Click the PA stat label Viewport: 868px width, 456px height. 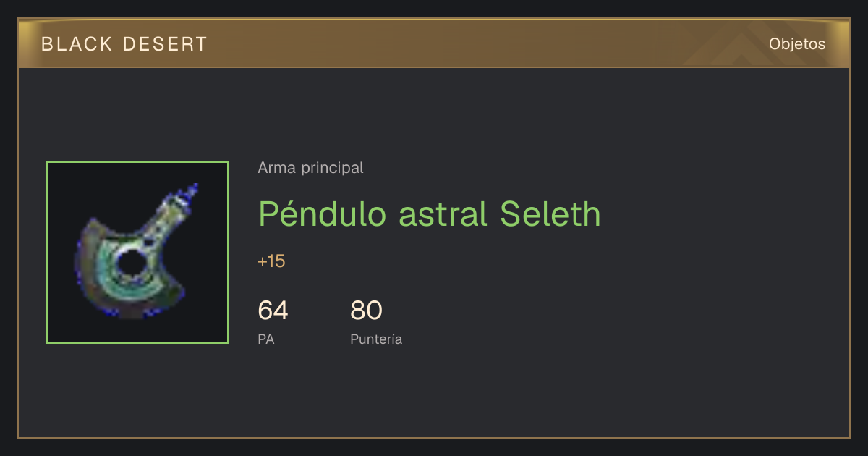tap(265, 339)
